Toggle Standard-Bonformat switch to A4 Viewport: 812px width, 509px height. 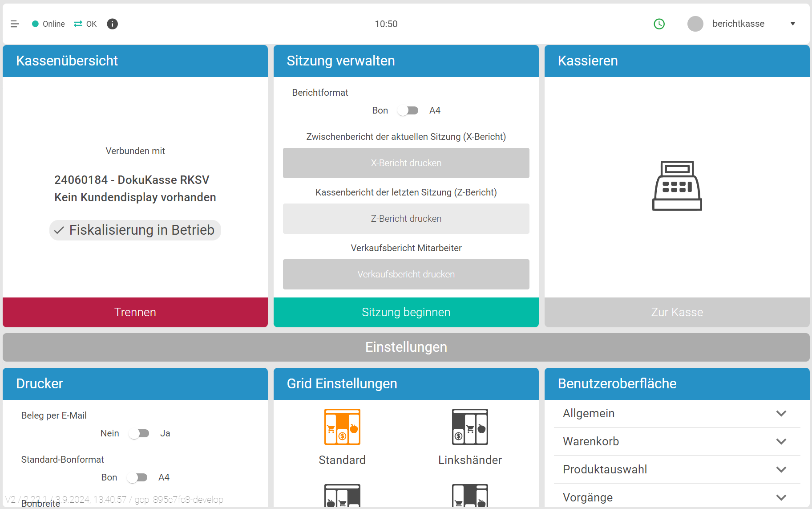coord(137,477)
